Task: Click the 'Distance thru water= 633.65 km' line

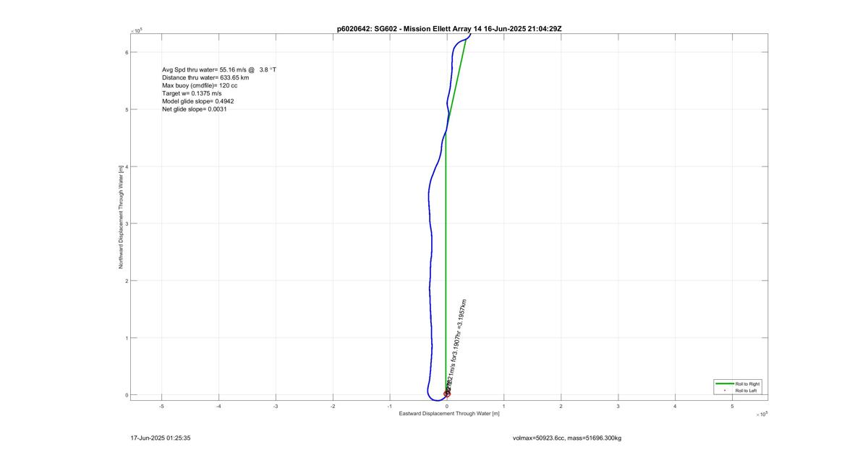Action: [x=205, y=77]
